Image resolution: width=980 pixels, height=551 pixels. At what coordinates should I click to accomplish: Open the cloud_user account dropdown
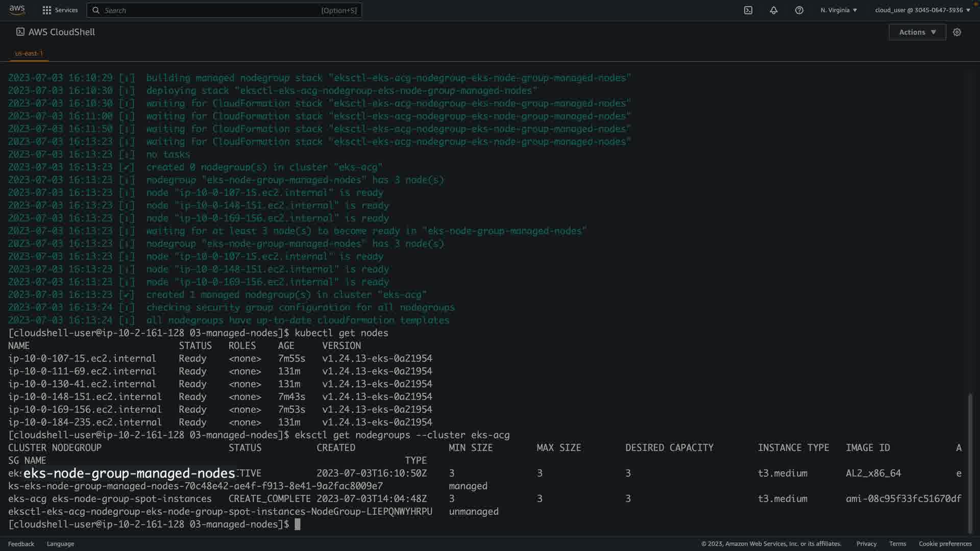point(922,10)
